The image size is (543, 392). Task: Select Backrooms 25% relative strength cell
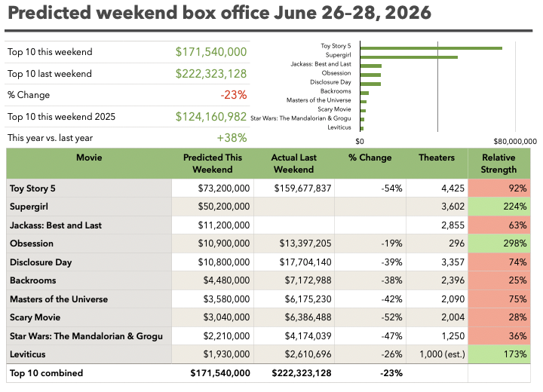point(499,280)
